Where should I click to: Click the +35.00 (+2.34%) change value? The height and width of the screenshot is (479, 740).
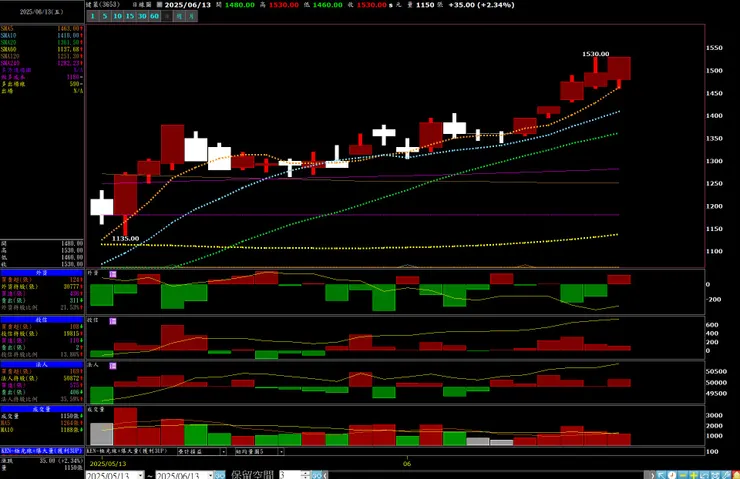481,5
